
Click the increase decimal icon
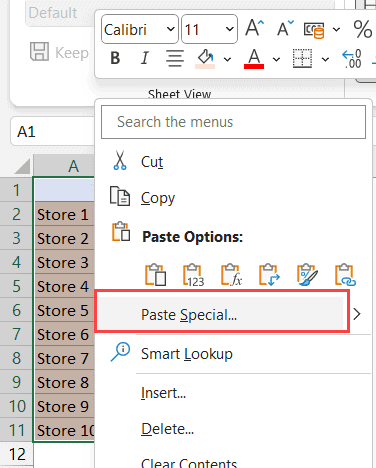coord(352,59)
